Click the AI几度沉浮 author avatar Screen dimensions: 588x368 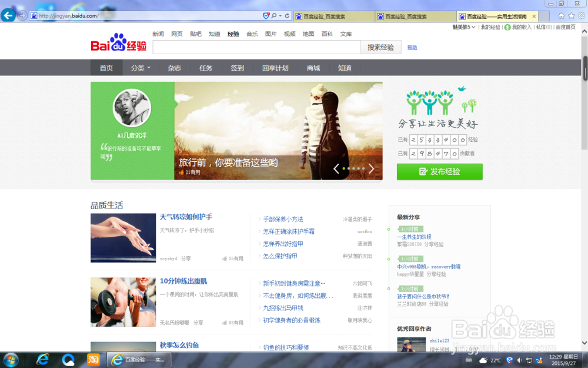click(132, 108)
